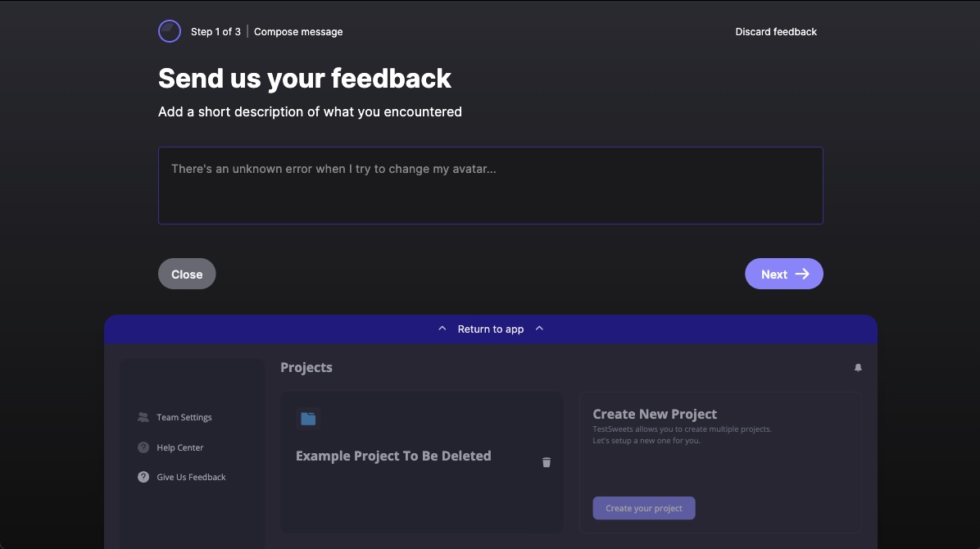Click the Give Us Feedback question icon
980x549 pixels.
click(143, 477)
